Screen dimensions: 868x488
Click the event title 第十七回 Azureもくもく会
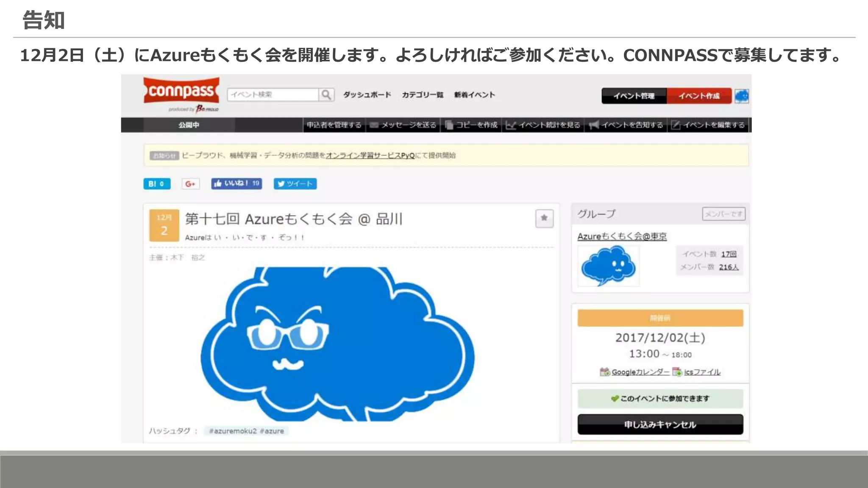coord(294,219)
